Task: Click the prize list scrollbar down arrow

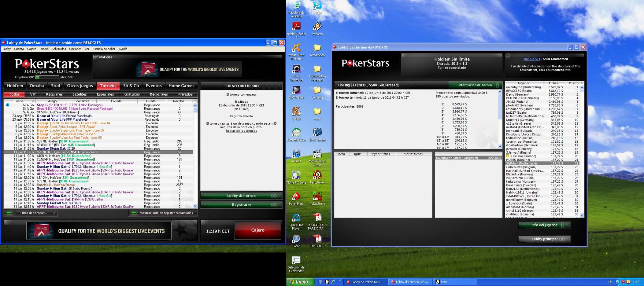Action: [x=500, y=147]
